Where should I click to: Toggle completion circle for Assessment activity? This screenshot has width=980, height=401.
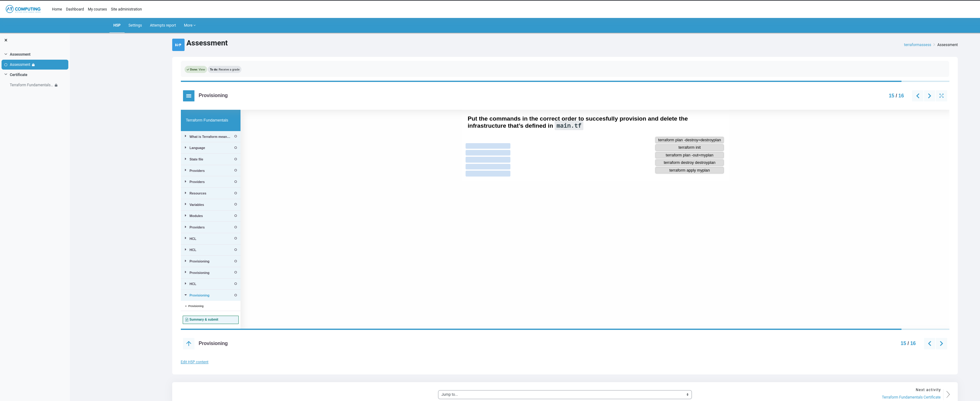point(6,65)
